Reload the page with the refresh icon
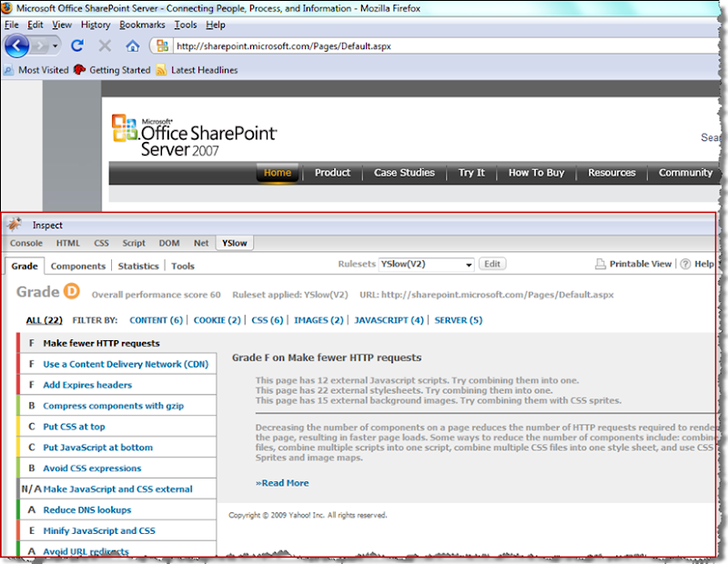 (x=77, y=45)
